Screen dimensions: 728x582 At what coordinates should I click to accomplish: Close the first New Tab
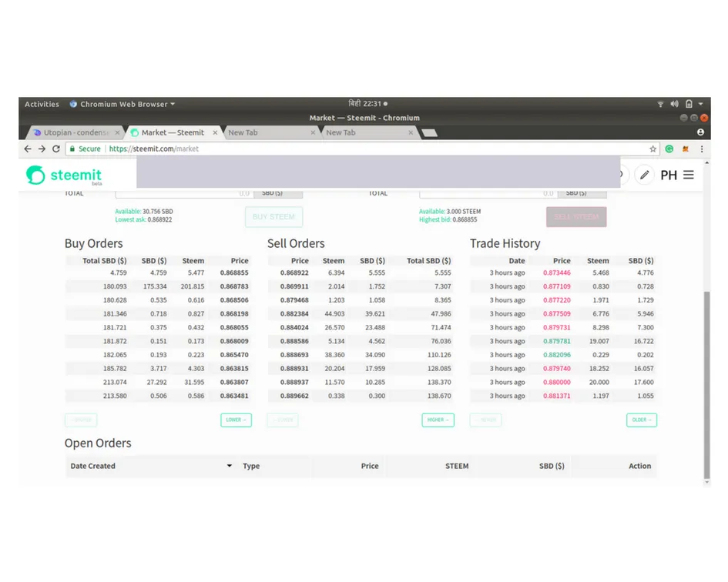coord(313,132)
